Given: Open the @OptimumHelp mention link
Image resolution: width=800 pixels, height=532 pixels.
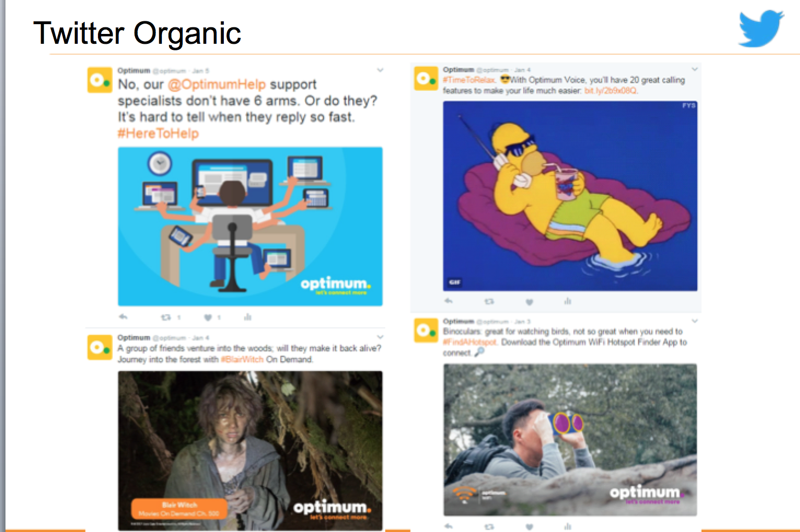Looking at the screenshot, I should [217, 84].
